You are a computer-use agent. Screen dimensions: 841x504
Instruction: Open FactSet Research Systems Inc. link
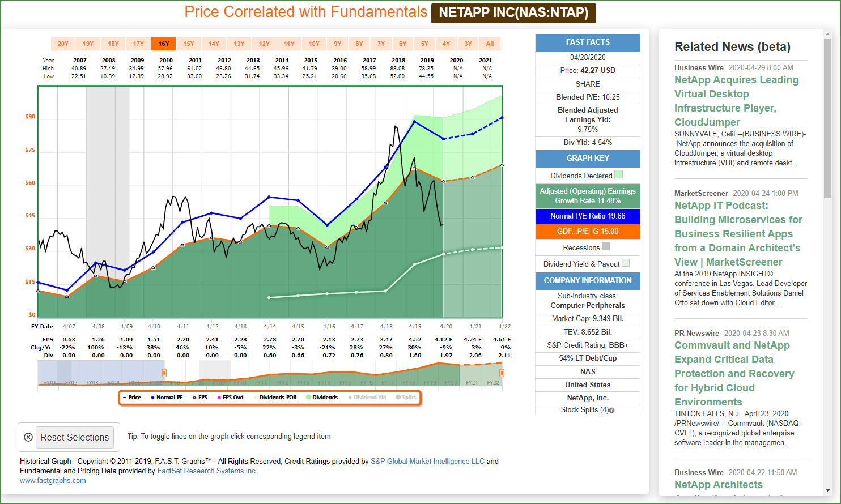click(207, 471)
